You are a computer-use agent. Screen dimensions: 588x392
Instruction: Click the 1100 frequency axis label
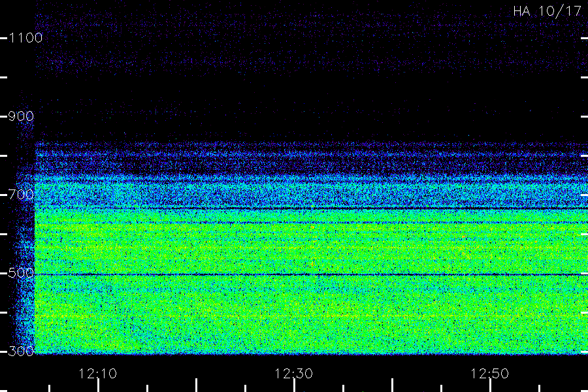(25, 38)
